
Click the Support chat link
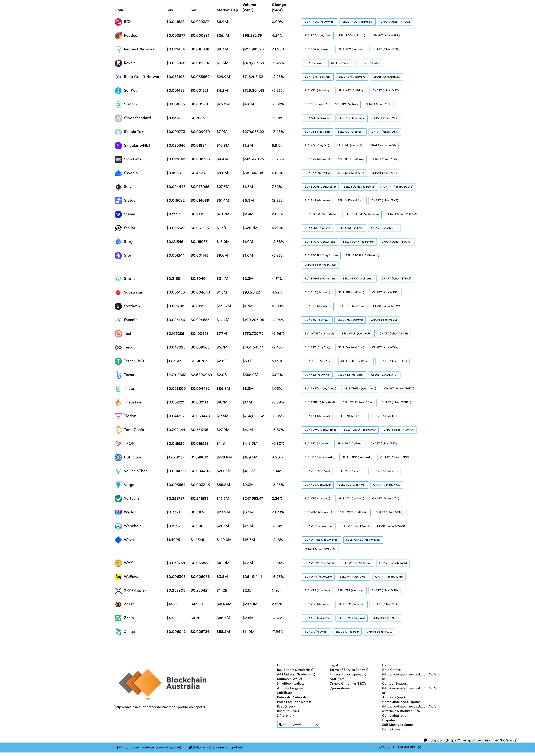pyautogui.click(x=470, y=740)
